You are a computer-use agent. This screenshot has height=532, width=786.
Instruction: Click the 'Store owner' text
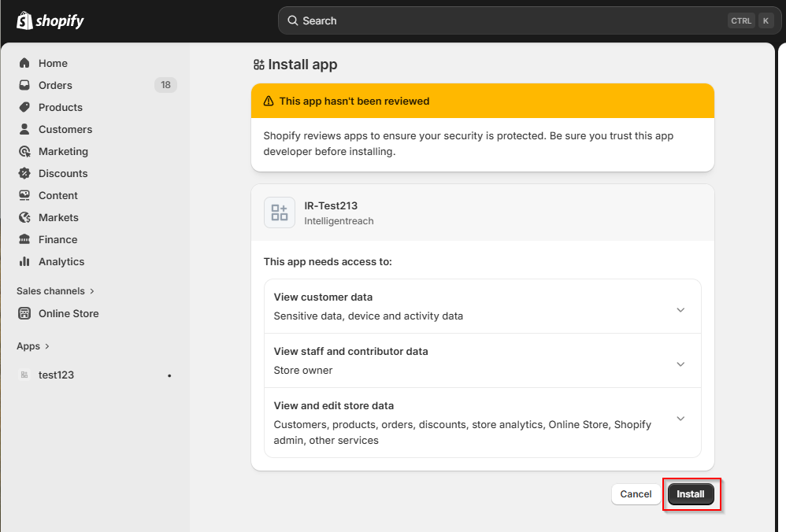pyautogui.click(x=302, y=370)
